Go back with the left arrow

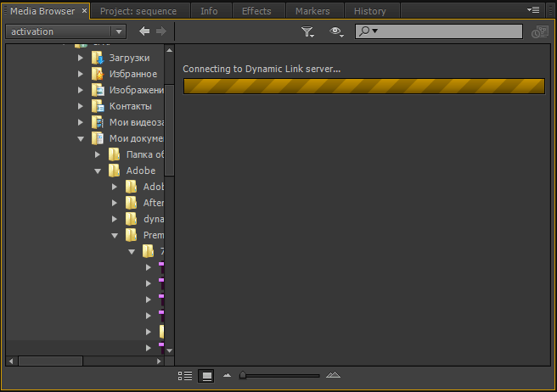[x=144, y=31]
